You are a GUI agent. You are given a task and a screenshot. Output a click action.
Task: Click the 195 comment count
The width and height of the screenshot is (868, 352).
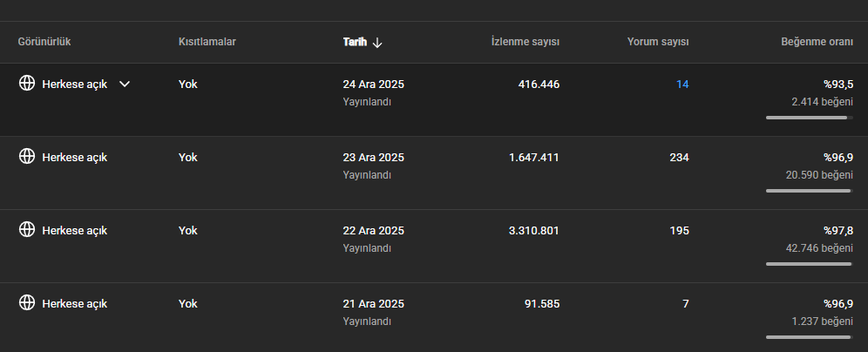pos(679,231)
